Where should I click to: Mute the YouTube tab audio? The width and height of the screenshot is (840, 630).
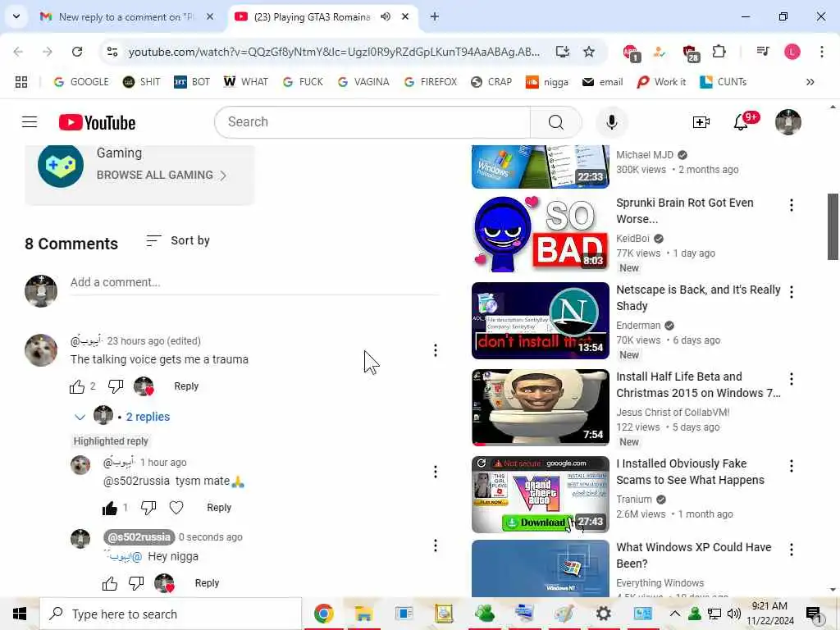point(386,16)
